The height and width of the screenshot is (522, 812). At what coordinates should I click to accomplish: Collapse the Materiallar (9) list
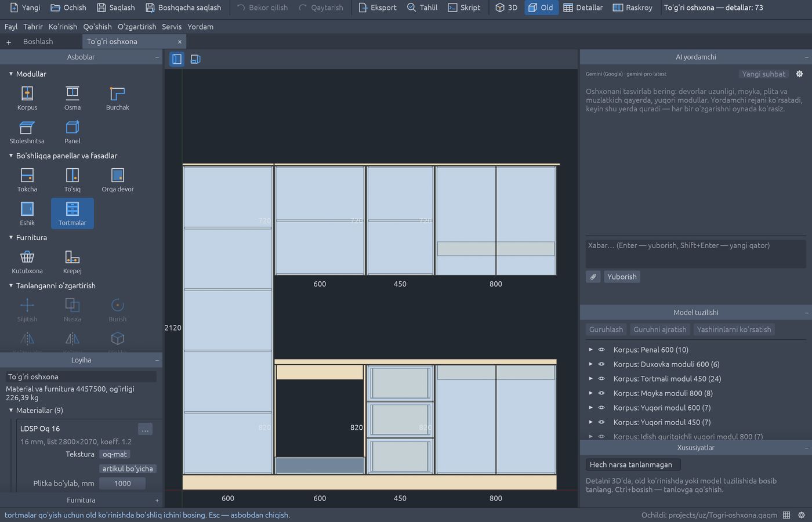point(11,410)
